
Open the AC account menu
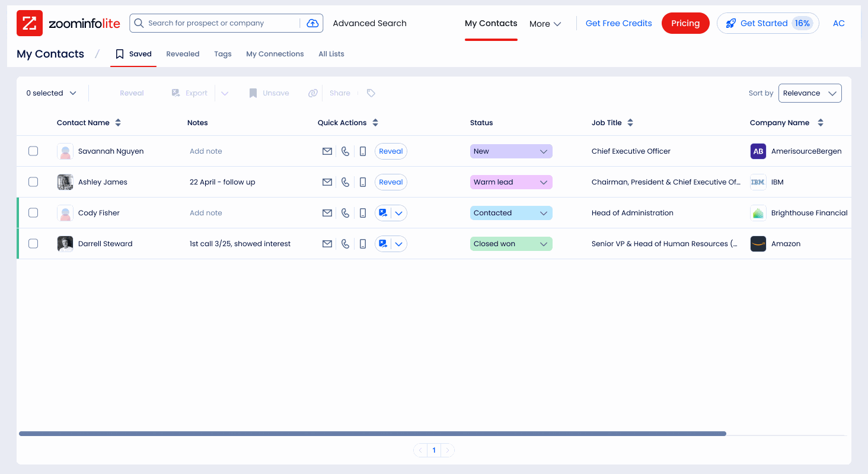(838, 23)
